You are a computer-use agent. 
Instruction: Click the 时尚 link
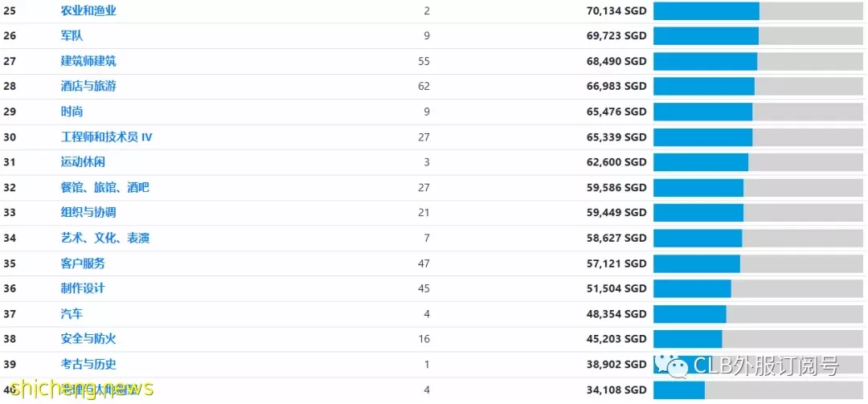click(x=72, y=112)
